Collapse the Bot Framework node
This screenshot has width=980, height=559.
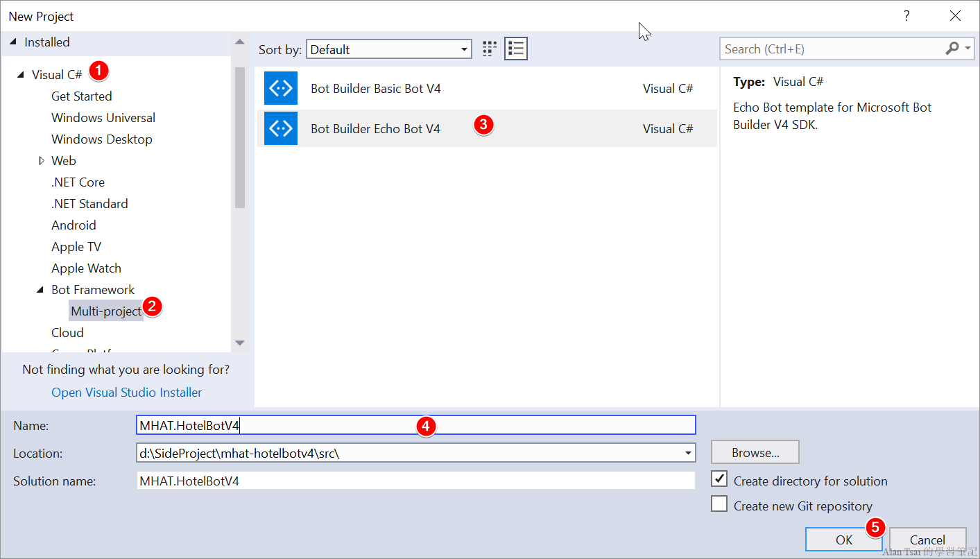click(40, 290)
